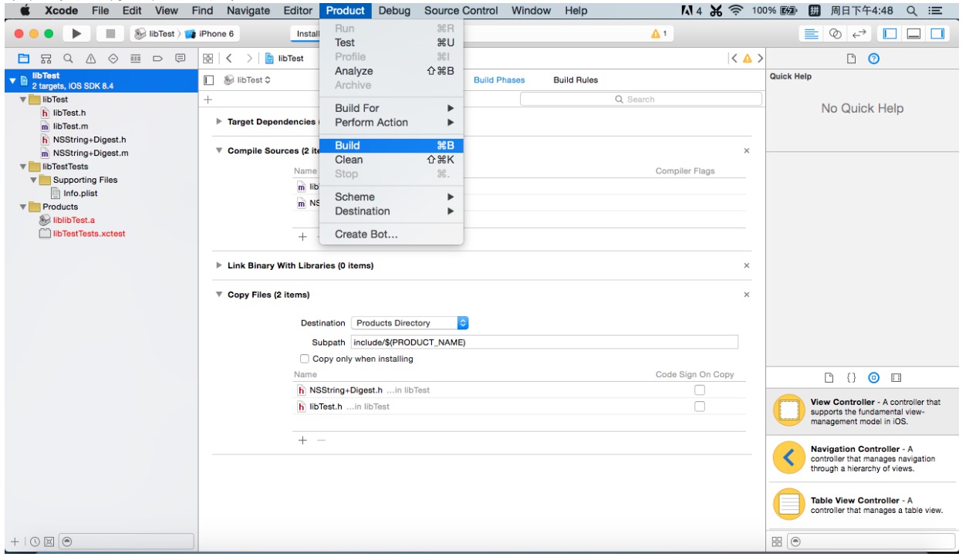The image size is (969, 560).
Task: Click the Subpath text field
Action: (544, 342)
